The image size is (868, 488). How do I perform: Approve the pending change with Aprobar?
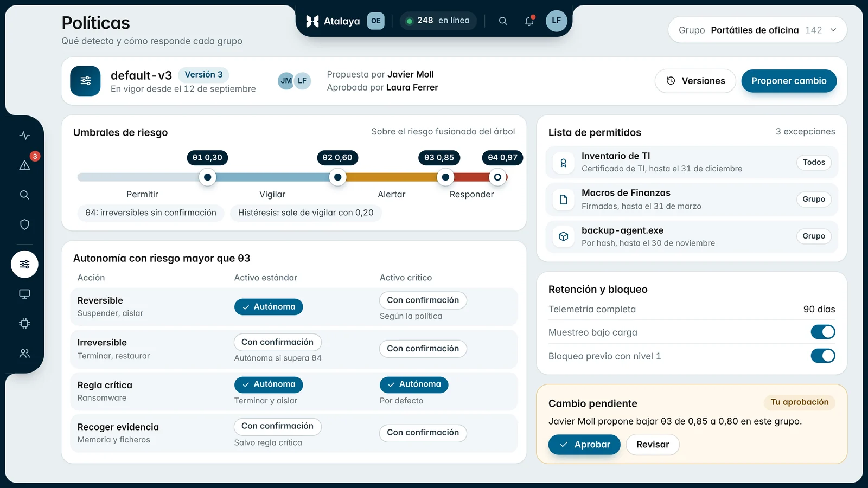(x=584, y=445)
